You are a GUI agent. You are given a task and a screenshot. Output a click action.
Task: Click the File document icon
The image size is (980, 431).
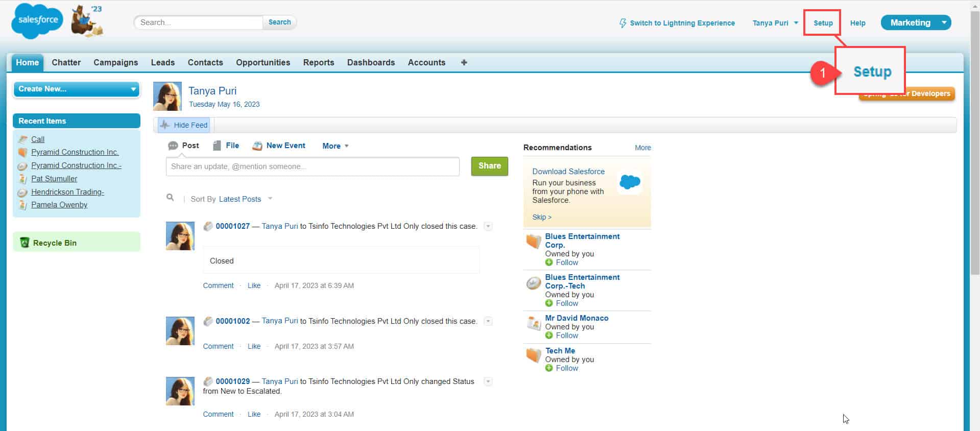click(x=217, y=146)
